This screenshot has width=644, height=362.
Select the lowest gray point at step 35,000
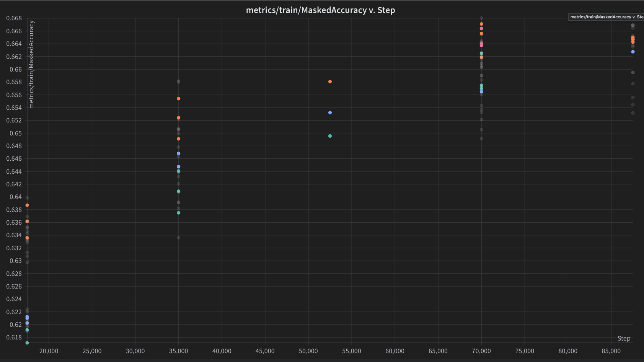(x=178, y=238)
